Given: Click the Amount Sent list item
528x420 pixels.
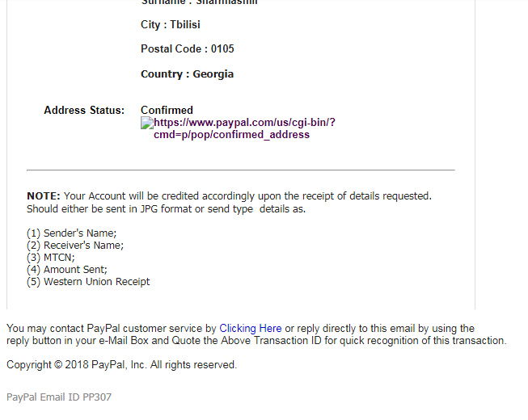Looking at the screenshot, I should tap(67, 269).
